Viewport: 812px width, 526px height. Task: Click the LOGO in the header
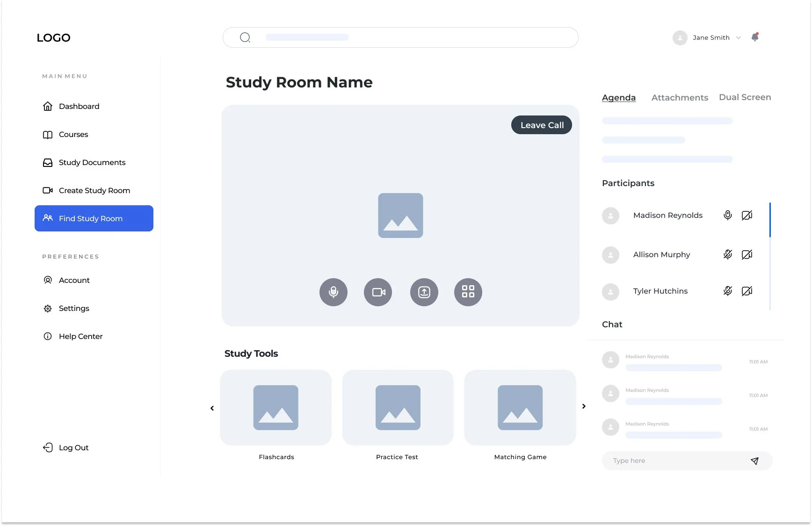53,38
